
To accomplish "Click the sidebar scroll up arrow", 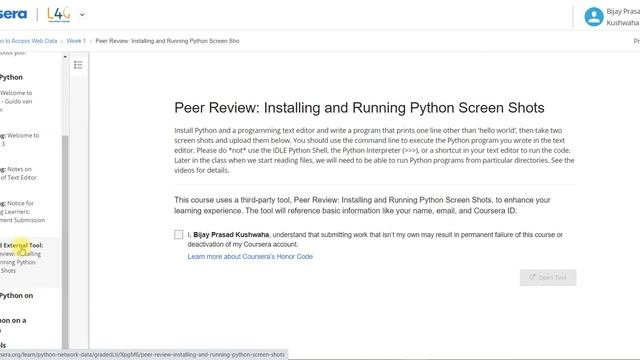I will [x=65, y=57].
